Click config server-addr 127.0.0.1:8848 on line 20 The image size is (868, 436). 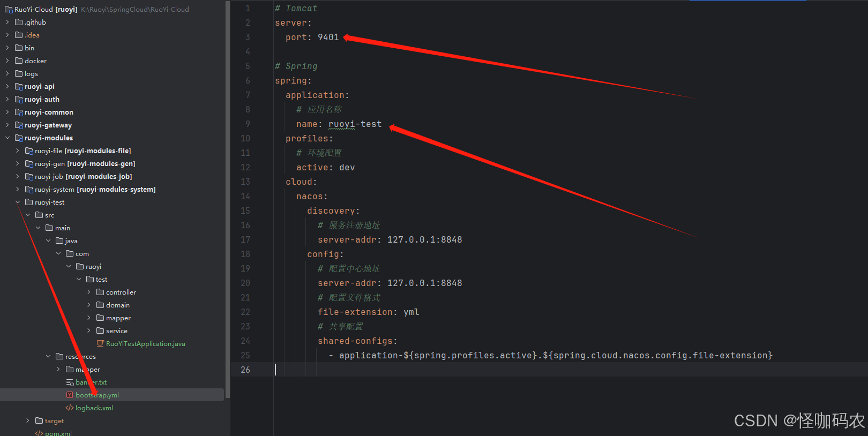tap(424, 283)
